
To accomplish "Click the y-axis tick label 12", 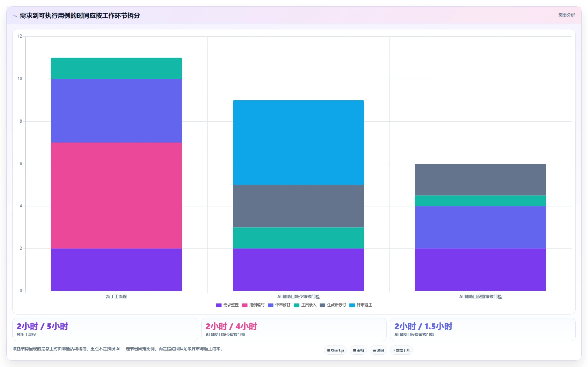I will click(20, 36).
